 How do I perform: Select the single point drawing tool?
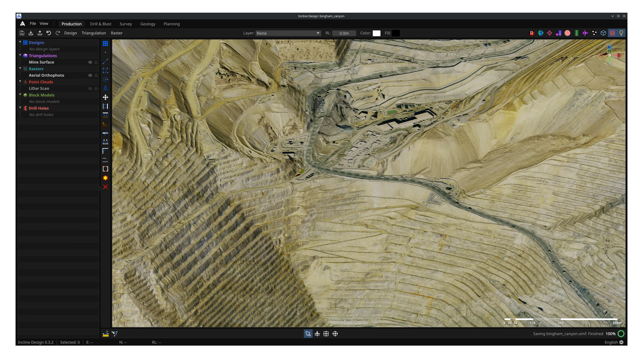[x=105, y=53]
